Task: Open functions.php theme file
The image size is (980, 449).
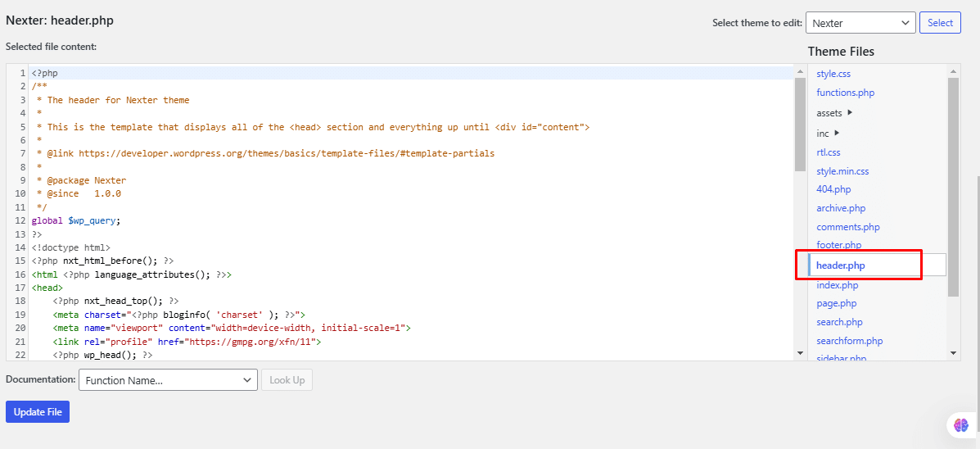Action: point(845,93)
